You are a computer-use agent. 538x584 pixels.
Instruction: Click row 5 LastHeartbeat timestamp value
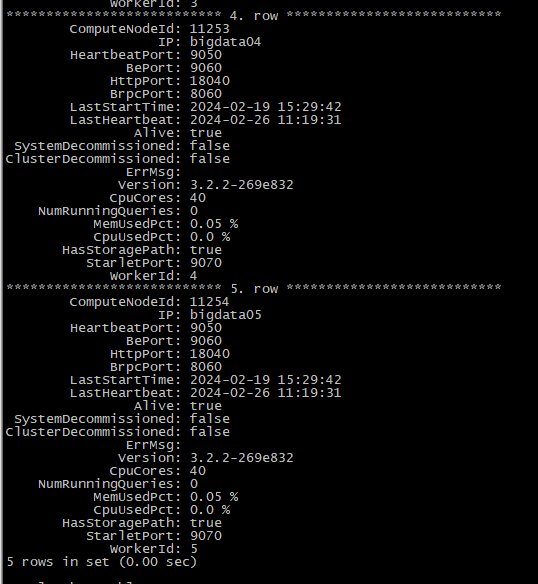266,393
